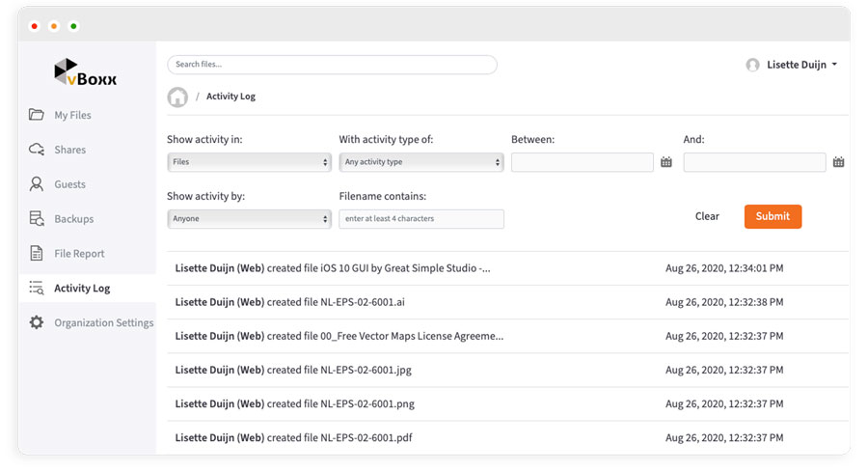Expand the 'Show activity by' Anyone dropdown
This screenshot has width=868, height=471.
(249, 219)
